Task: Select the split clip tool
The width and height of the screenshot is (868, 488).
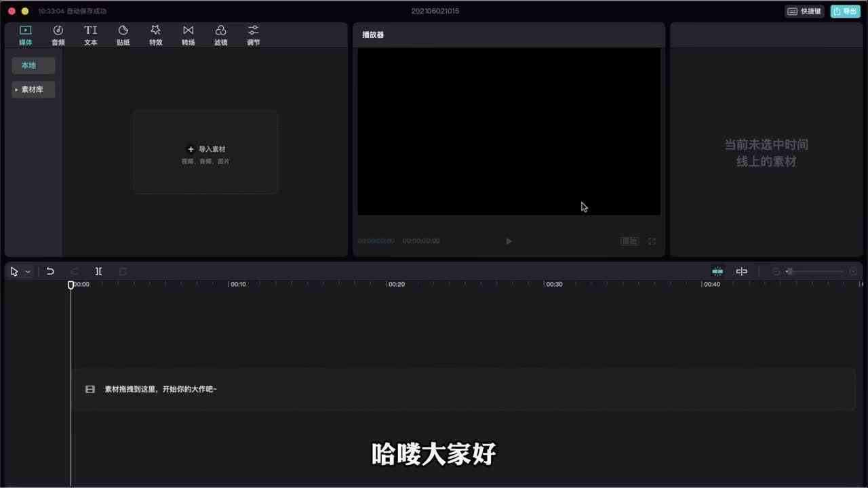Action: click(x=98, y=271)
